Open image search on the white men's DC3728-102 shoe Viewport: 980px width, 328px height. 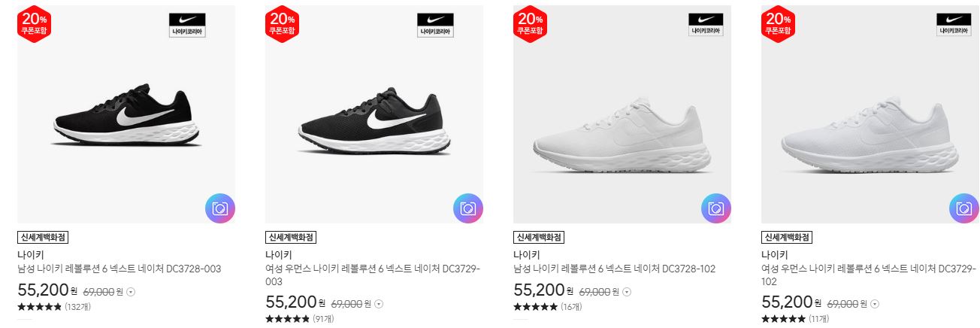click(716, 208)
